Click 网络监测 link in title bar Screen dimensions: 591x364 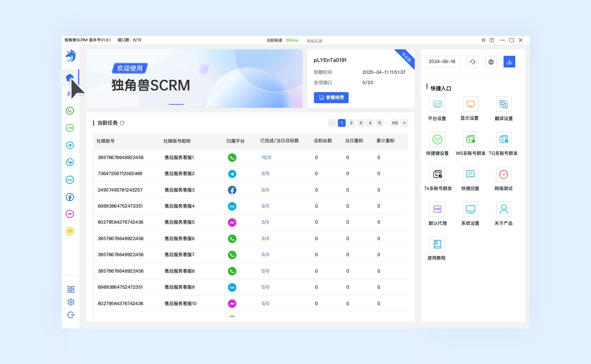click(314, 41)
